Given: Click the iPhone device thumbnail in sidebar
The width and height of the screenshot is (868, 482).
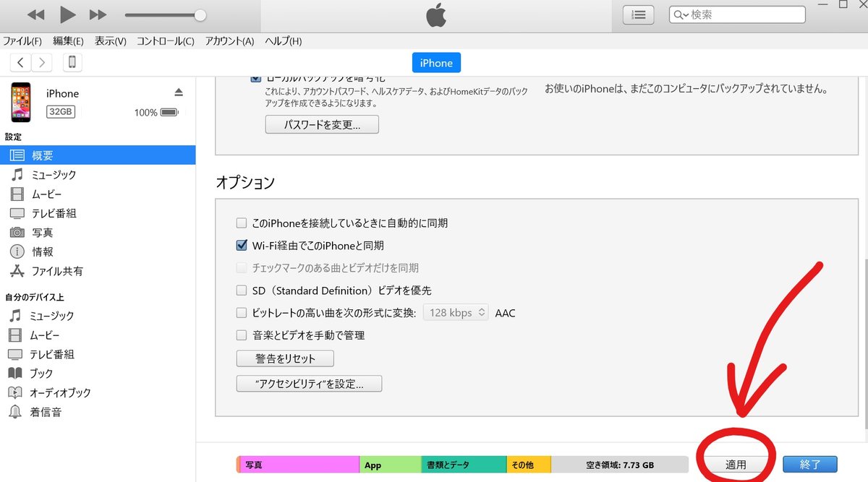Looking at the screenshot, I should [21, 102].
